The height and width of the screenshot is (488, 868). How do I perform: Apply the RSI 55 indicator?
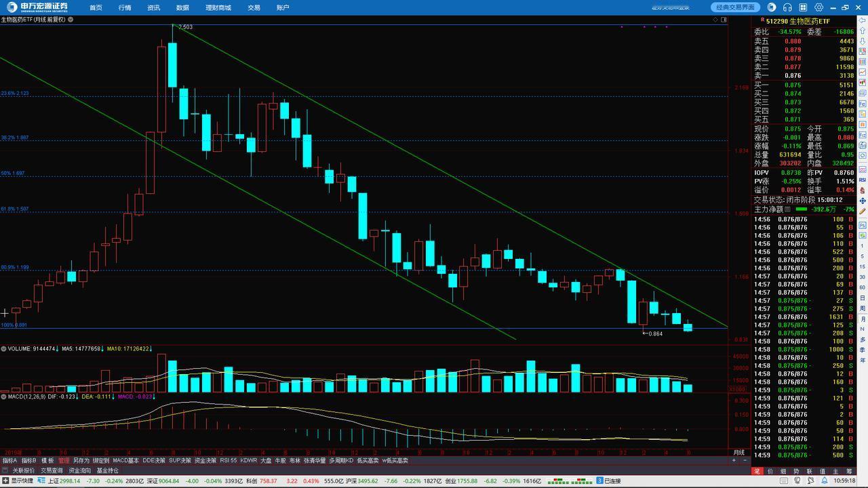tap(228, 460)
